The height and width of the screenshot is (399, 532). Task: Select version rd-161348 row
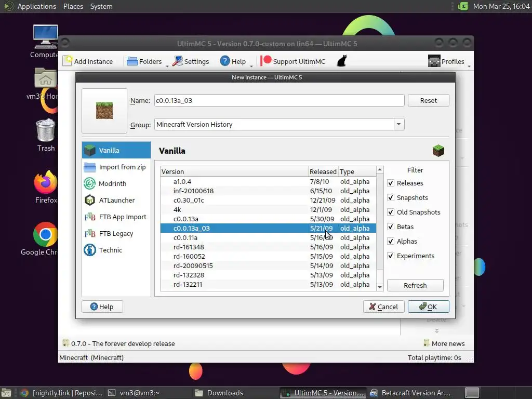[x=268, y=247]
